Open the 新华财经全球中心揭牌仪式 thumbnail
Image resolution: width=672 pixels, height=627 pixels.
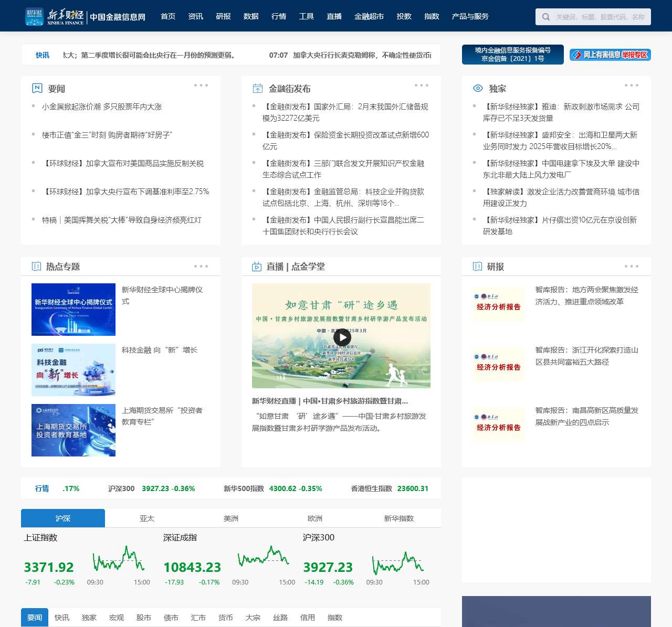(x=73, y=310)
